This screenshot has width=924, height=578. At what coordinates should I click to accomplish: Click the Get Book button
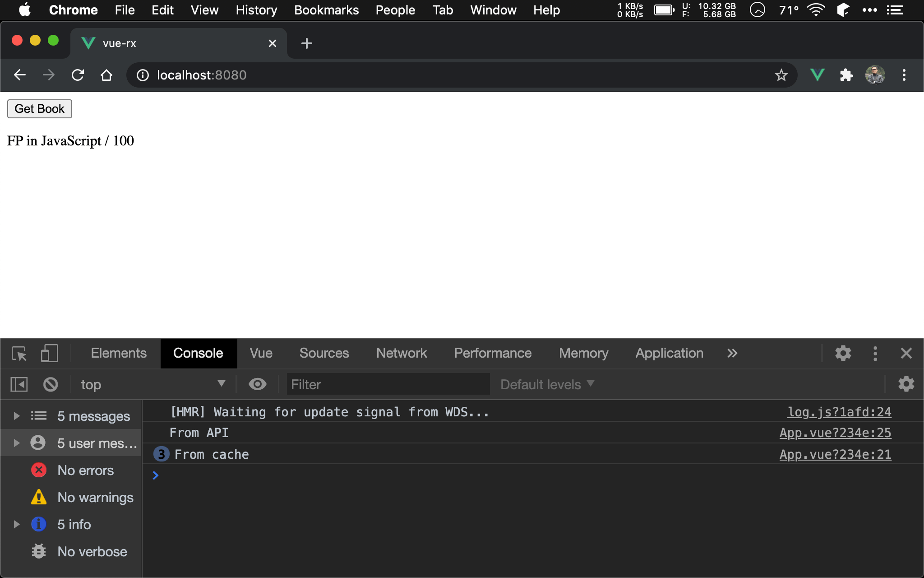point(39,108)
